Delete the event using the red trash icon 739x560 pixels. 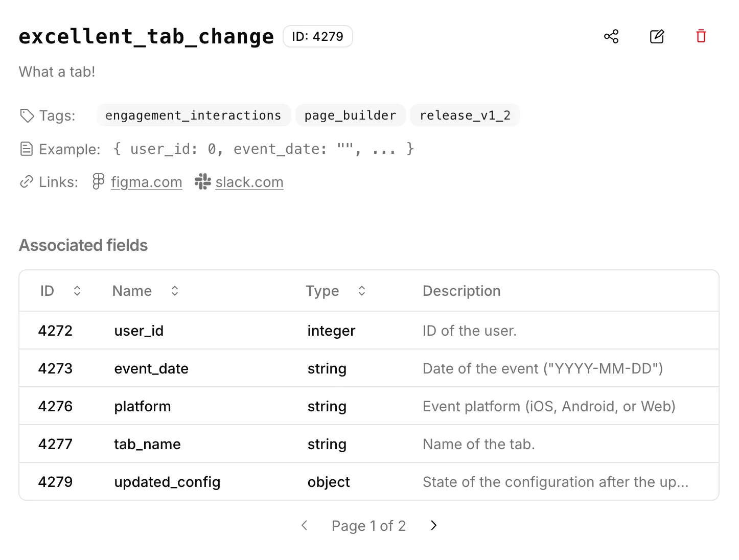pos(701,36)
